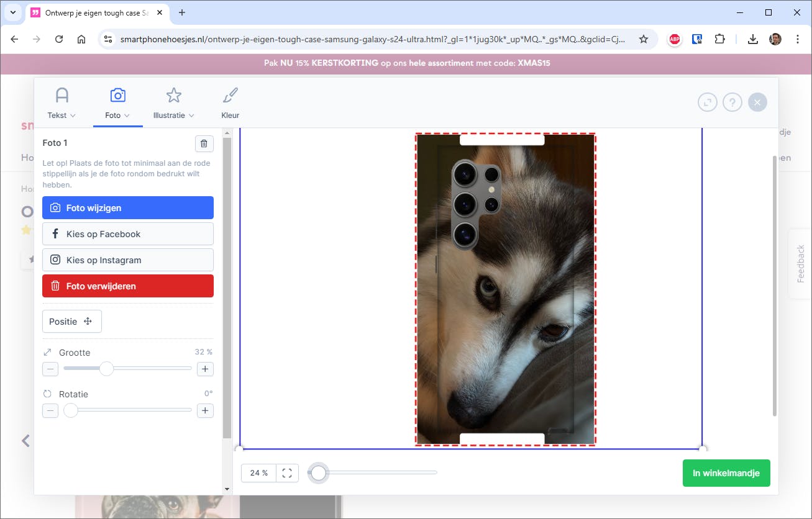
Task: View site information in the address bar
Action: [x=107, y=39]
